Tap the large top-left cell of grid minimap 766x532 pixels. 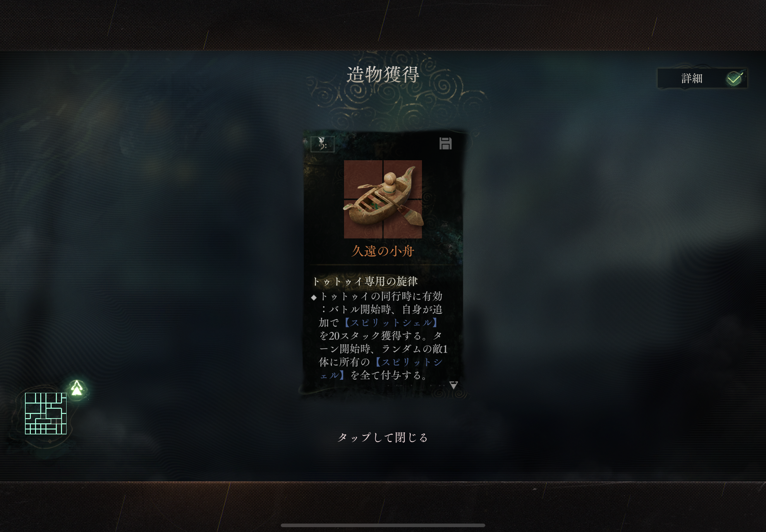click(x=30, y=398)
